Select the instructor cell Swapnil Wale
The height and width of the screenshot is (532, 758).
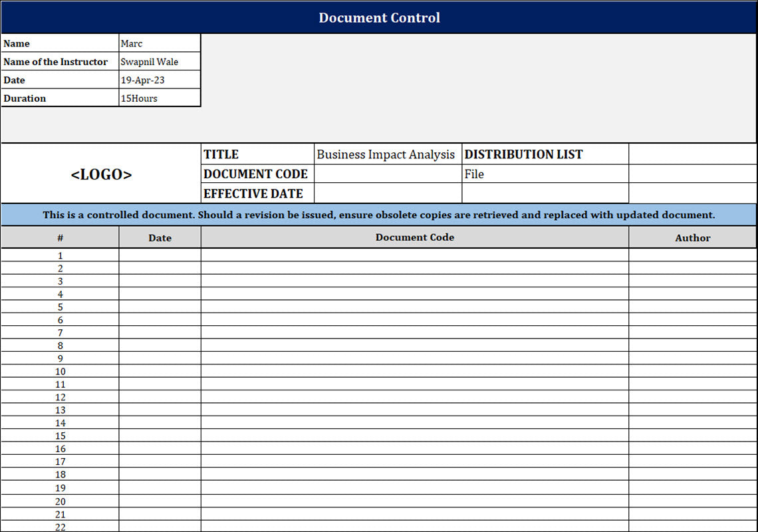[x=160, y=62]
